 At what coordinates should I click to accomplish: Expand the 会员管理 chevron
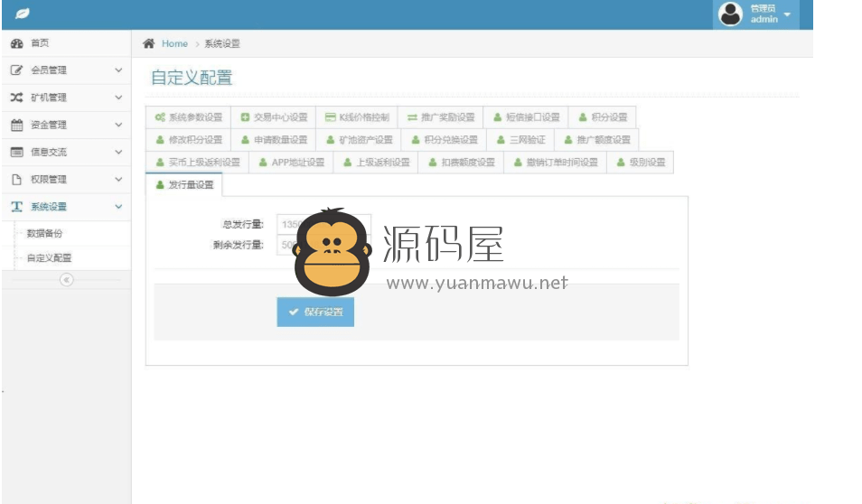[118, 70]
